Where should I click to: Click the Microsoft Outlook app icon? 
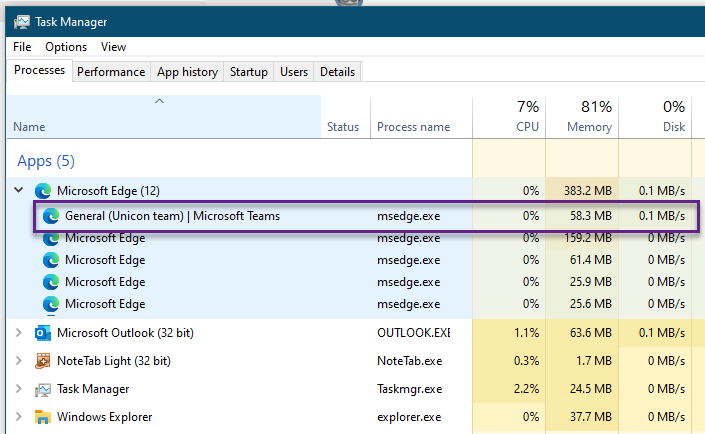point(43,333)
